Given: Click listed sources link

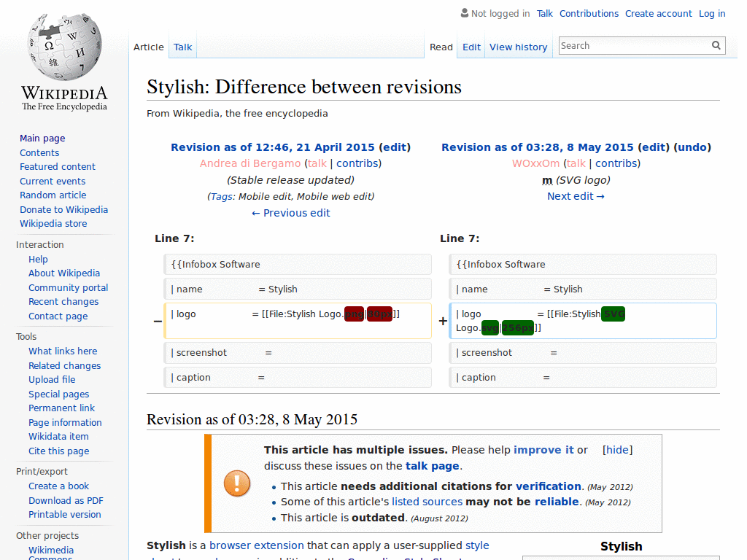Looking at the screenshot, I should [x=427, y=502].
